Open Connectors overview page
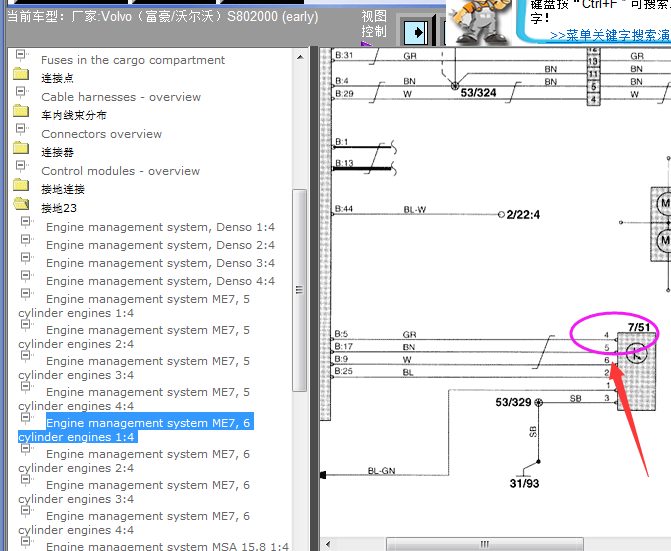 click(x=101, y=134)
